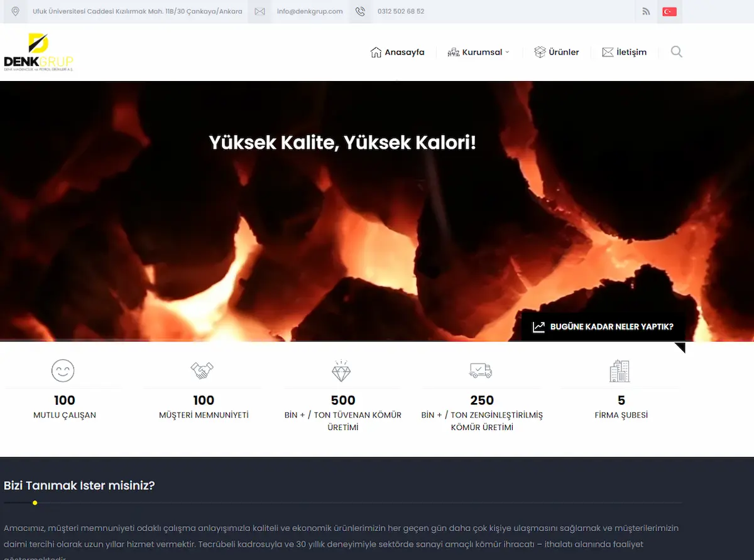Click the phone number 0312 502 68 52
This screenshot has height=560, width=754.
(x=401, y=11)
